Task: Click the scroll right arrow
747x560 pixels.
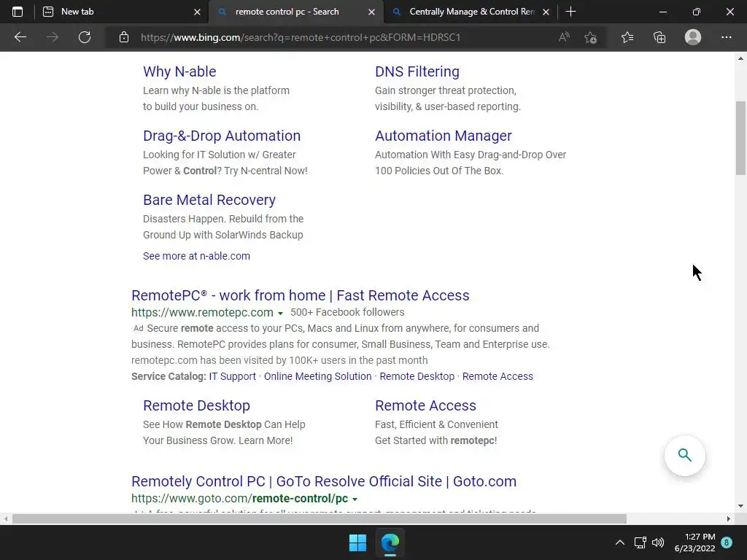Action: tap(729, 518)
